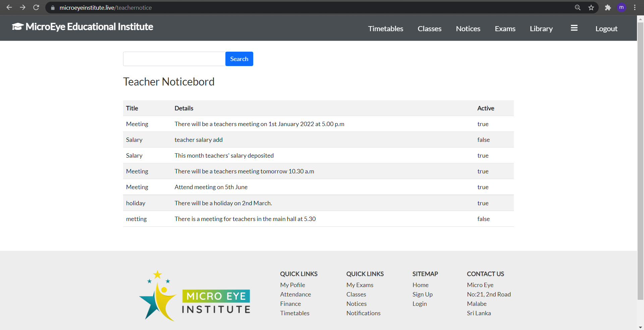Open Notices footer link
The height and width of the screenshot is (330, 644).
click(x=357, y=304)
